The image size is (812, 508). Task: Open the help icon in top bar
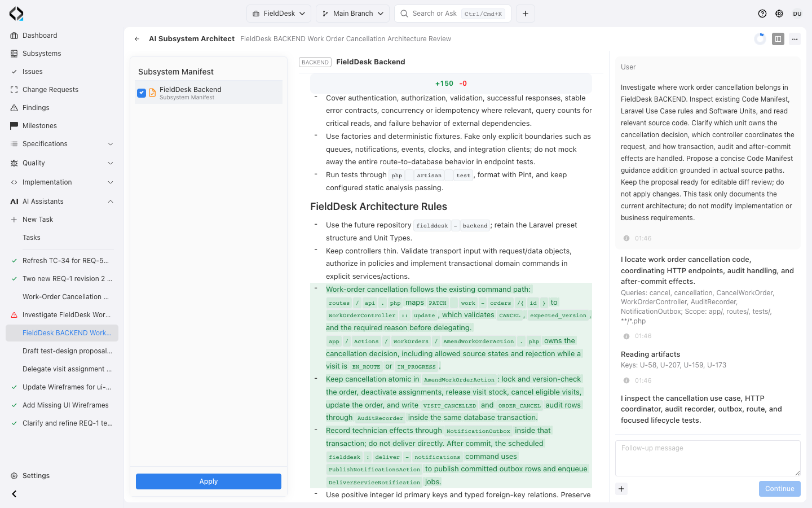(762, 14)
